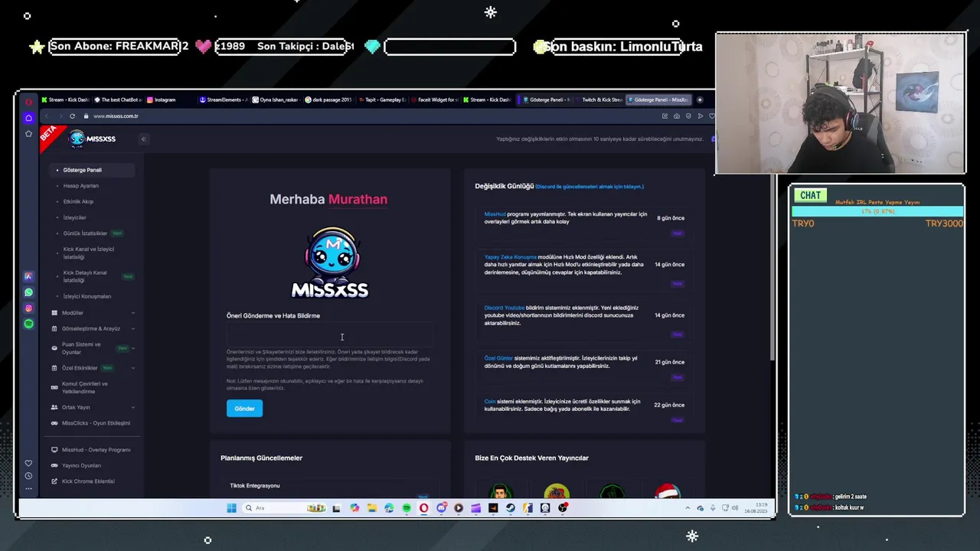Expand the Özel Etkinlikler chevron

[x=132, y=368]
